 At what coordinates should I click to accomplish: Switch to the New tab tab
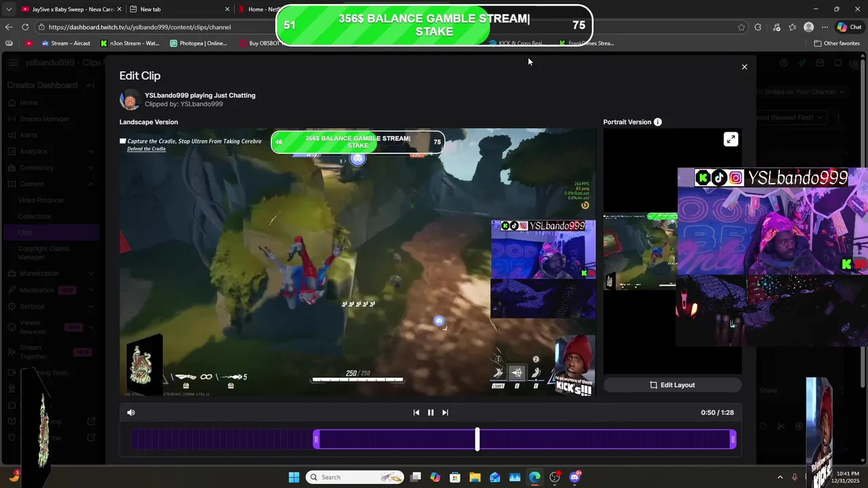pyautogui.click(x=180, y=9)
